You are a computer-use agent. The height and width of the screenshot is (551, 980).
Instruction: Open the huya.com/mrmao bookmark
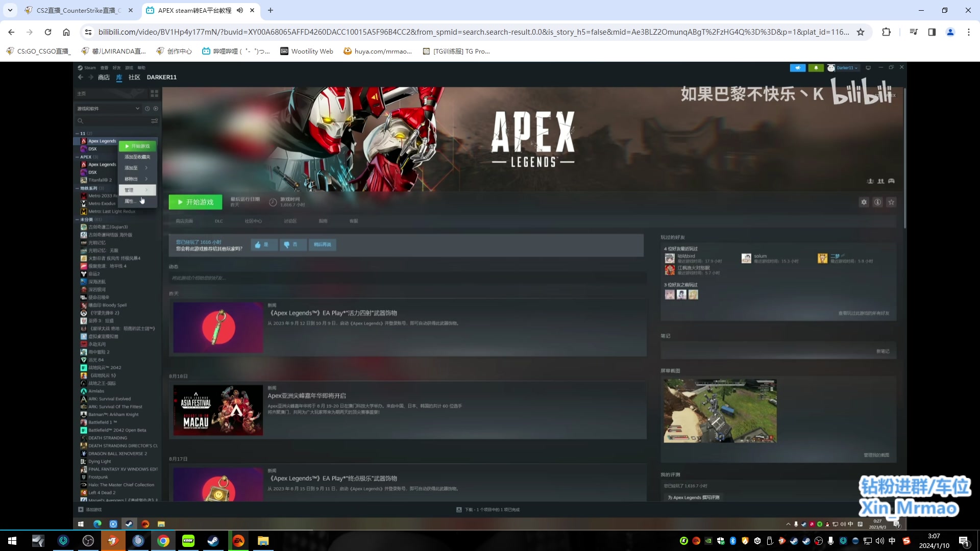coord(378,51)
